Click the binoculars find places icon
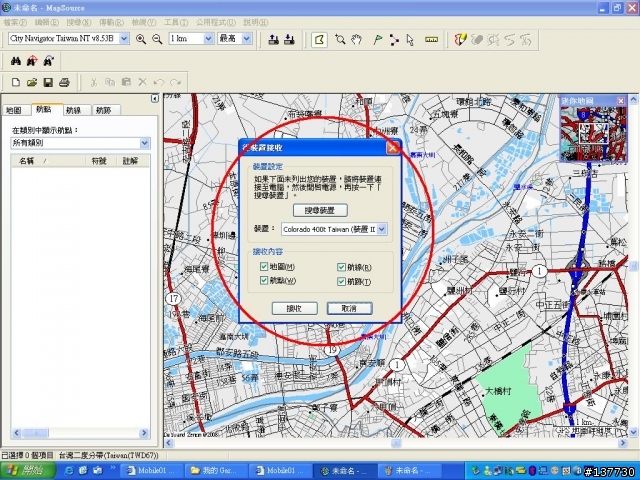The image size is (640, 480). click(x=16, y=61)
